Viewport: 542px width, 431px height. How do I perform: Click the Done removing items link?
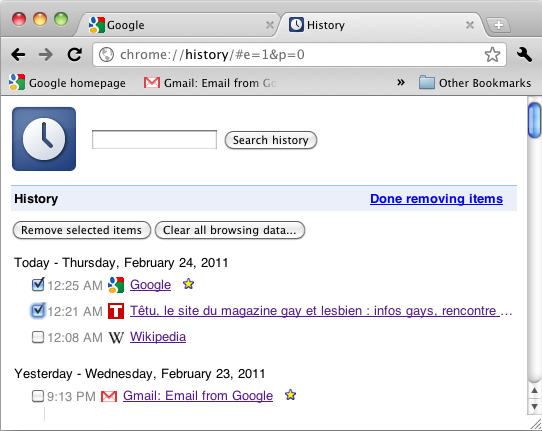[436, 199]
